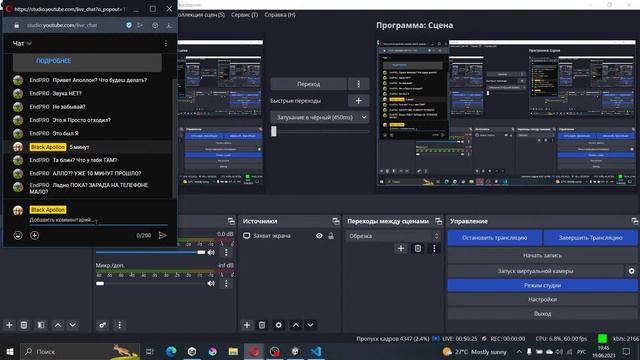Undock the audio mixer panel
The image size is (640, 360).
(x=231, y=221)
